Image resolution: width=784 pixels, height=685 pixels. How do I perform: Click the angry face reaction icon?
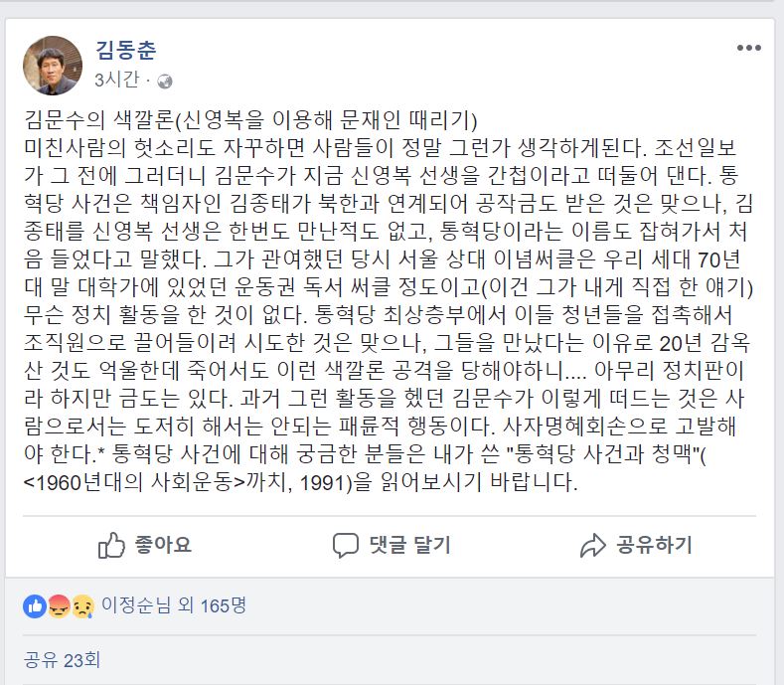pos(59,604)
